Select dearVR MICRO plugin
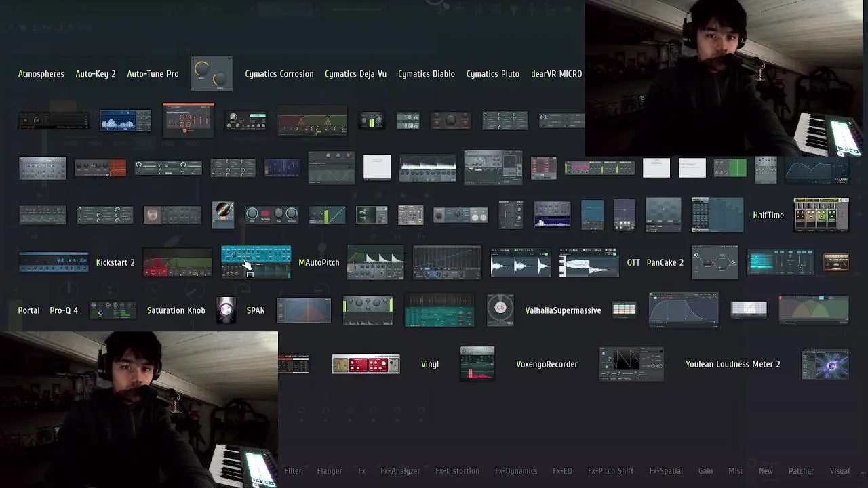 (557, 74)
